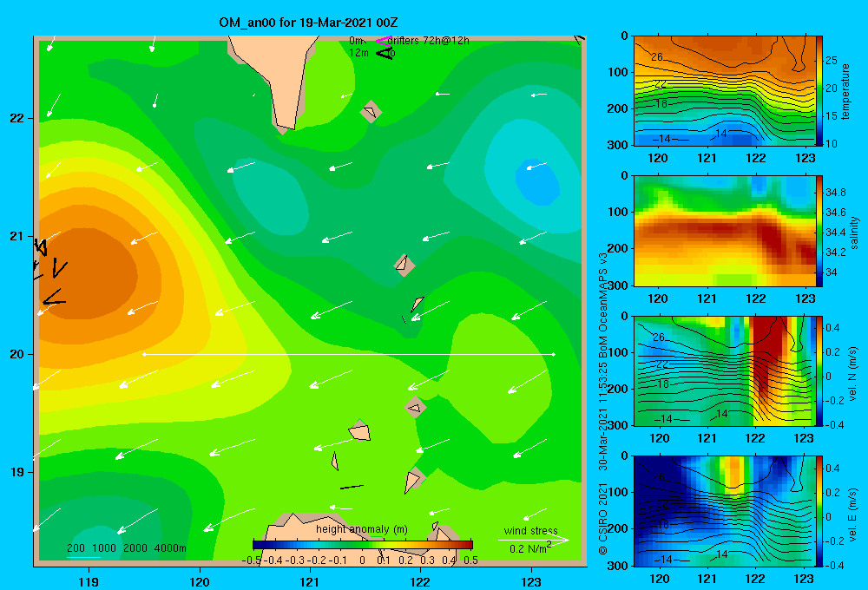Viewport: 868px width, 590px height.
Task: Click the '10' tick on temperature scale
Action: point(832,143)
